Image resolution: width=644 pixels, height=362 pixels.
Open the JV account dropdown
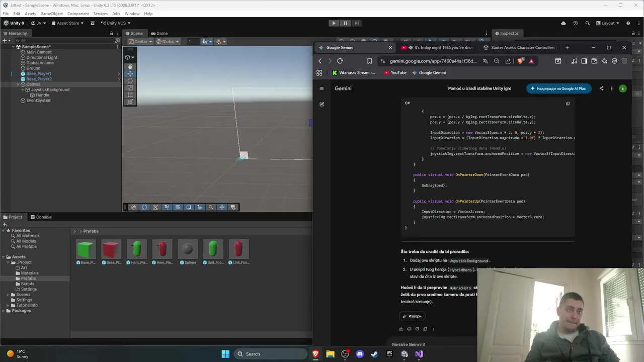pos(38,23)
